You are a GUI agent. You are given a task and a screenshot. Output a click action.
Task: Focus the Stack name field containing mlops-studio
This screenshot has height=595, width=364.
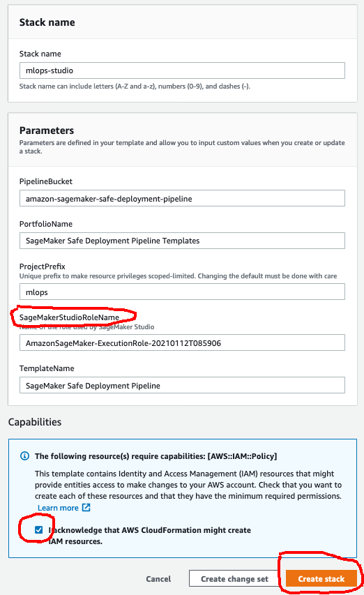182,70
